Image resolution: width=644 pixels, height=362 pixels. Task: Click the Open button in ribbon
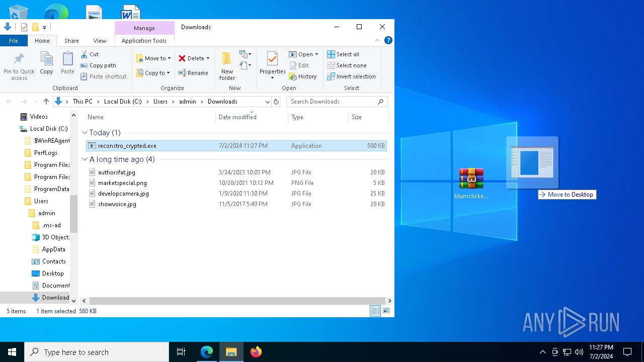303,54
